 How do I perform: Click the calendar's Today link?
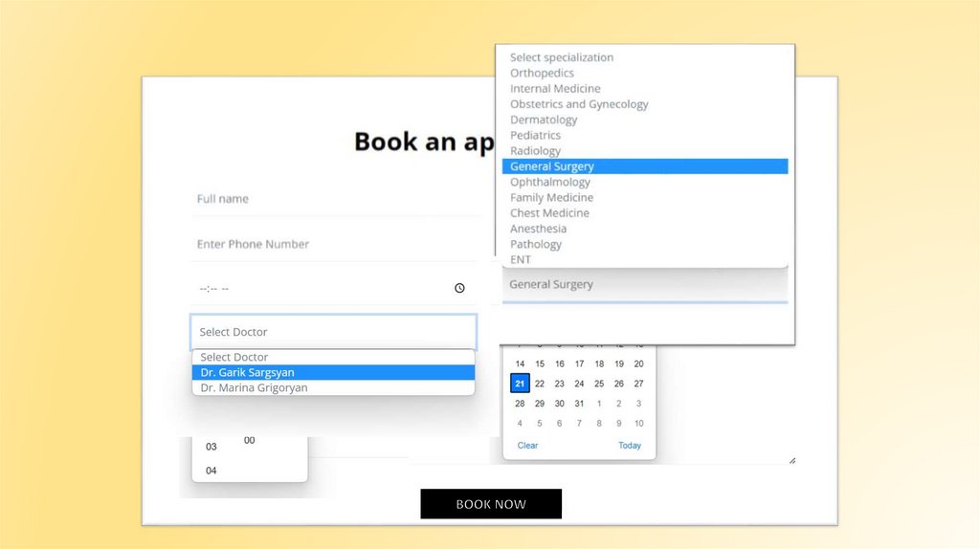630,446
